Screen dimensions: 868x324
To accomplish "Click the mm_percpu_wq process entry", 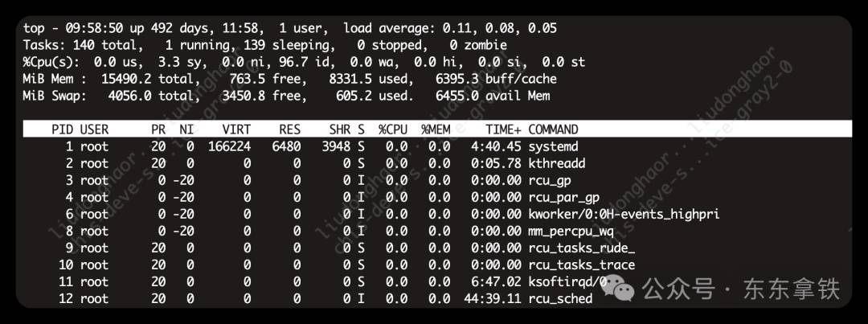I will 571,231.
